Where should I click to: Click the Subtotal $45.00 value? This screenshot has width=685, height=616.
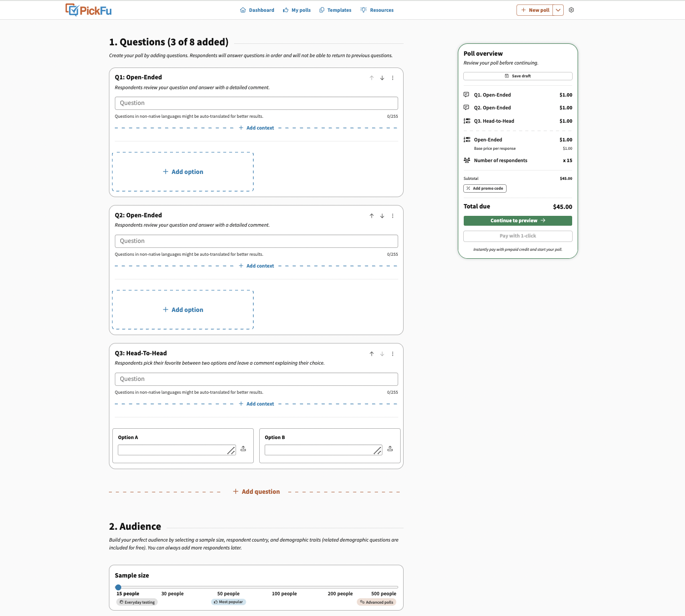(566, 178)
